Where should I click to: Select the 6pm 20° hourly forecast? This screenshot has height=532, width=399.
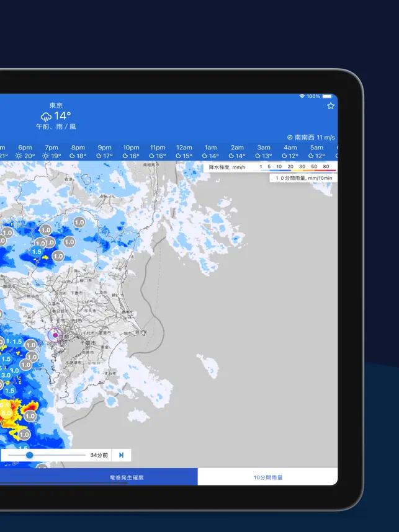[25, 152]
